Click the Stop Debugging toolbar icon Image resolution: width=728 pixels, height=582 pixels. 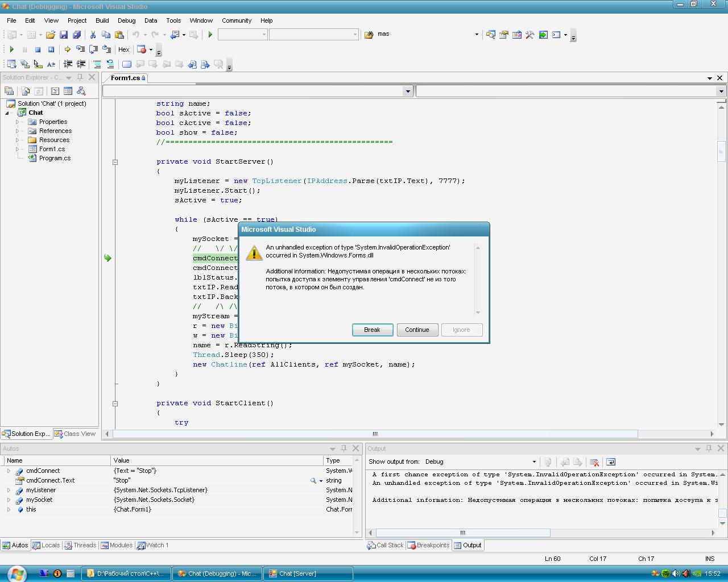[x=38, y=49]
